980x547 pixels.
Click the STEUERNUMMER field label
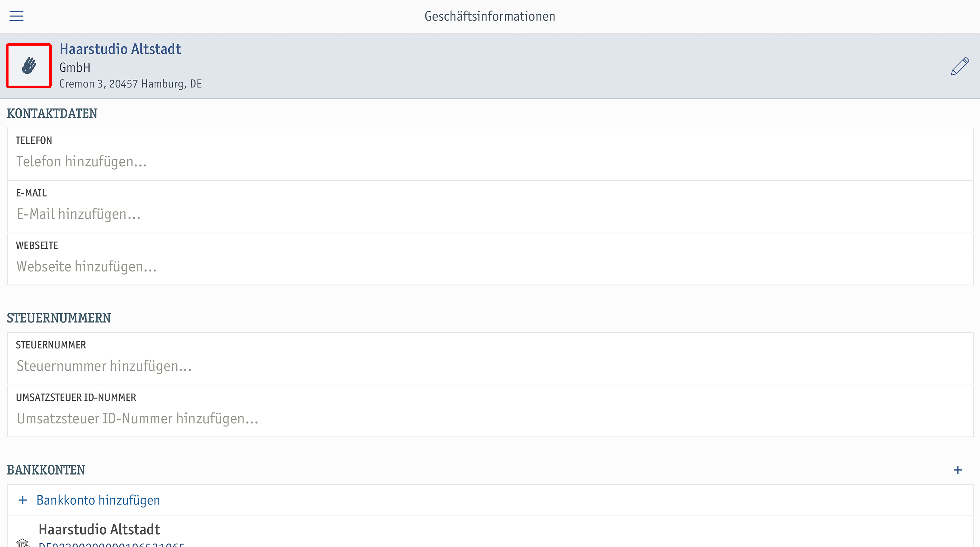pyautogui.click(x=51, y=345)
